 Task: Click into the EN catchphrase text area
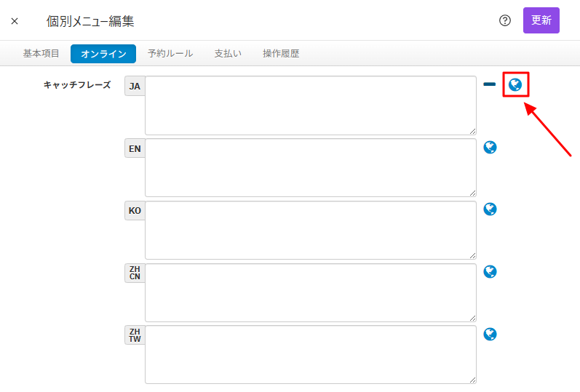tap(310, 168)
